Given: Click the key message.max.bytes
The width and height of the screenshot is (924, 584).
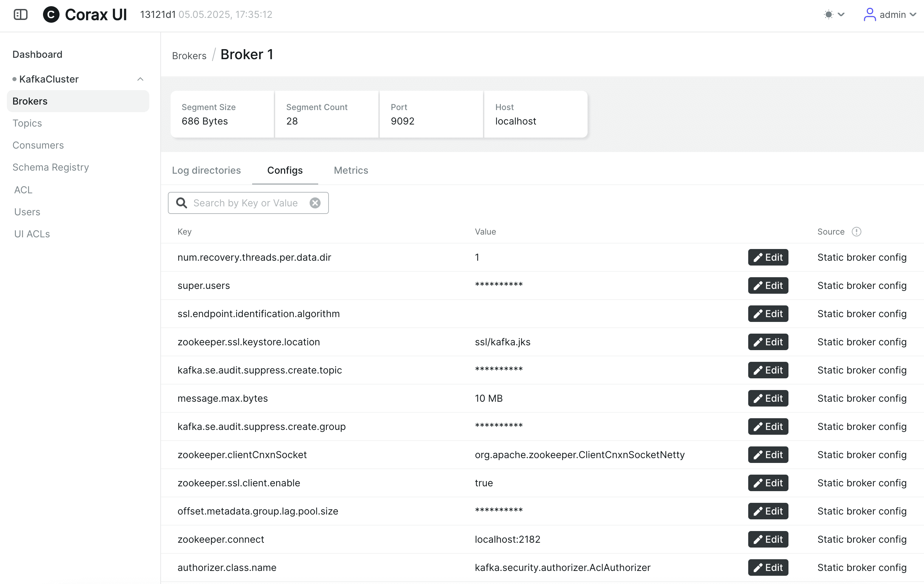Looking at the screenshot, I should [223, 398].
